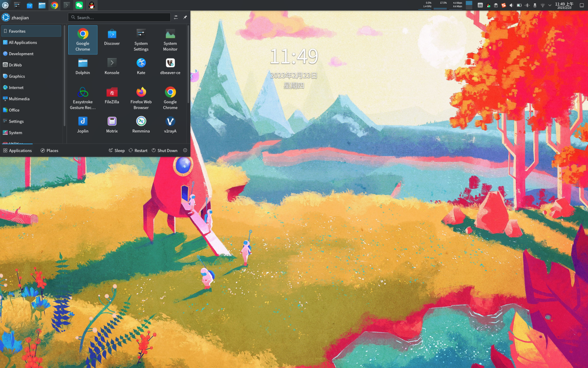Open Bluetooth settings from the tray
Viewport: 588px width, 368px height.
point(527,5)
